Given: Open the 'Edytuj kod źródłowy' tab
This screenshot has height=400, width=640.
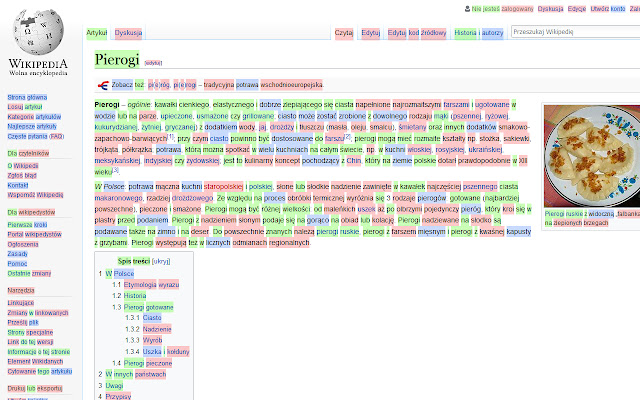Looking at the screenshot, I should coord(417,33).
